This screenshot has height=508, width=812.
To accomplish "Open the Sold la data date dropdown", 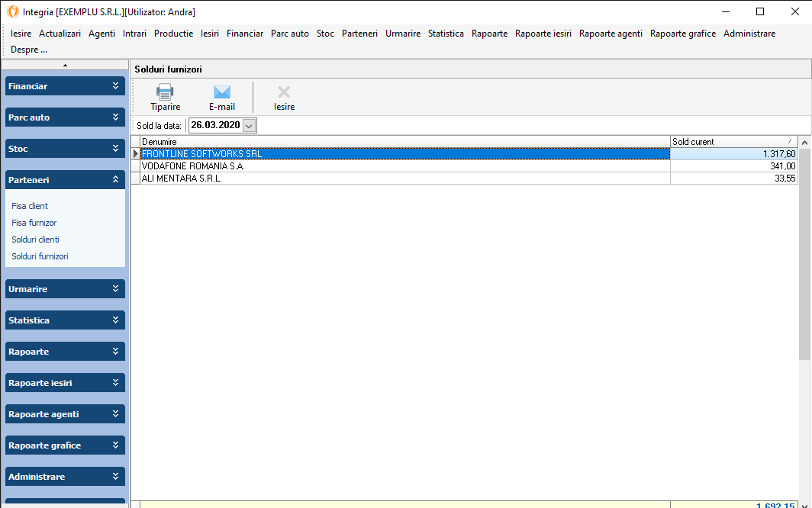I will click(x=250, y=125).
